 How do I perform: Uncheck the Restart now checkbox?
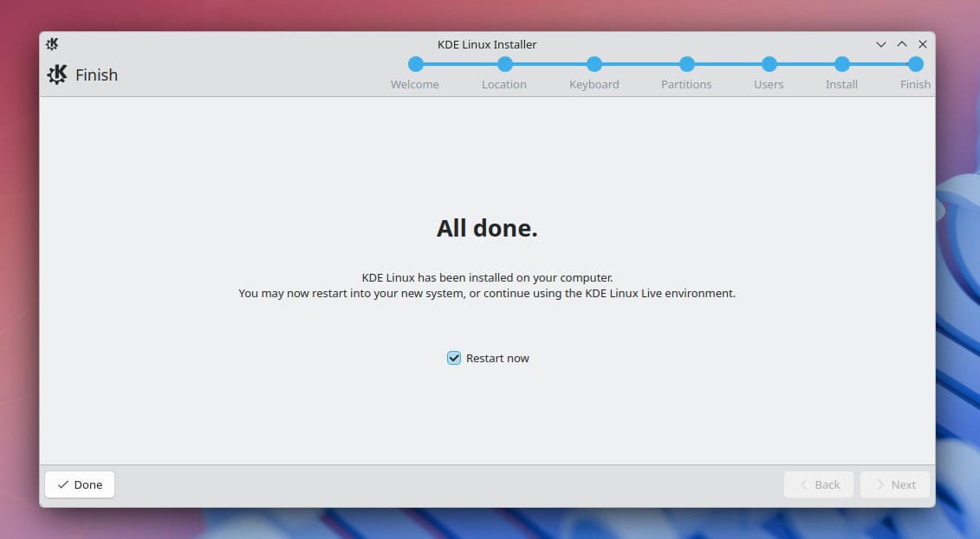(454, 358)
